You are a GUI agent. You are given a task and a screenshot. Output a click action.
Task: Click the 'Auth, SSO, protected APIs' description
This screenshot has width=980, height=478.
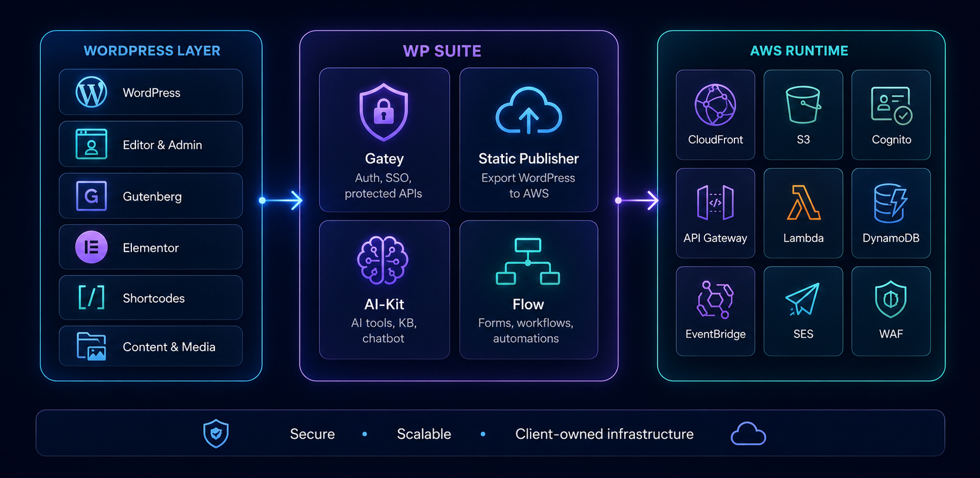pyautogui.click(x=383, y=185)
